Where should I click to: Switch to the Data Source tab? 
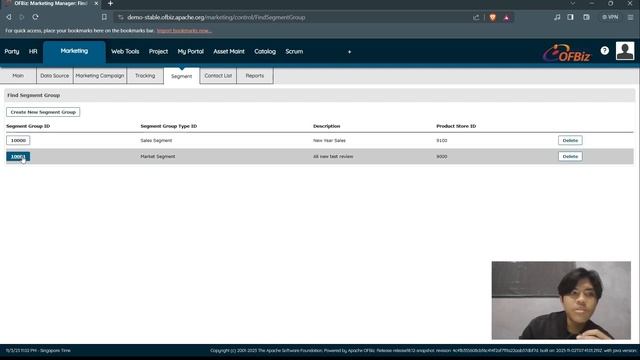(x=55, y=76)
